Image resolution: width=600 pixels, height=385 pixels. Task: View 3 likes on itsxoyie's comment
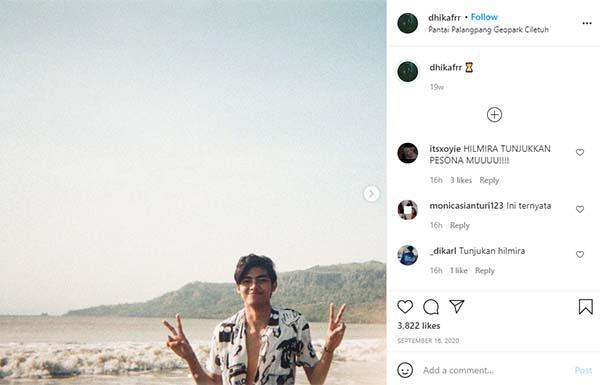461,180
